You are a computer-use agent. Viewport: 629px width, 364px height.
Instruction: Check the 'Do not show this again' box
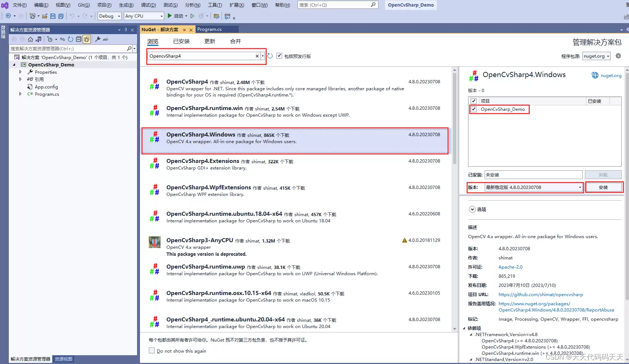[152, 351]
